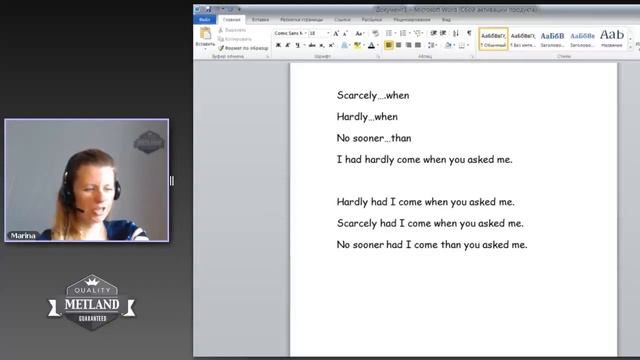Click the Cut command in the clipboard group
The image size is (640, 360).
pyautogui.click(x=232, y=30)
